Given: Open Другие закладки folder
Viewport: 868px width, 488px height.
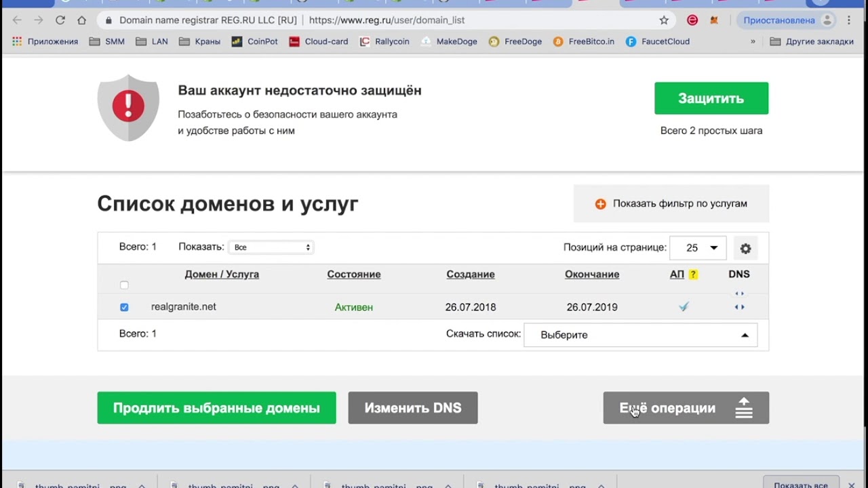Looking at the screenshot, I should coord(812,41).
